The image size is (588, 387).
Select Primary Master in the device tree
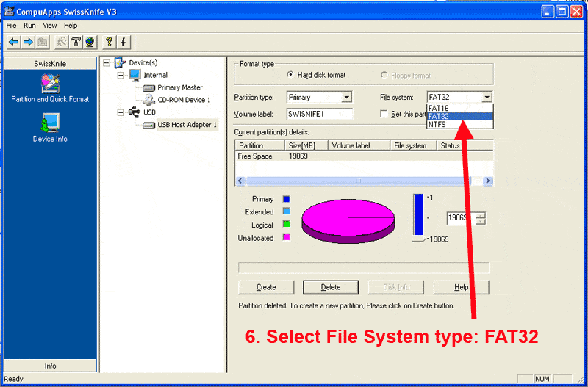click(x=180, y=87)
